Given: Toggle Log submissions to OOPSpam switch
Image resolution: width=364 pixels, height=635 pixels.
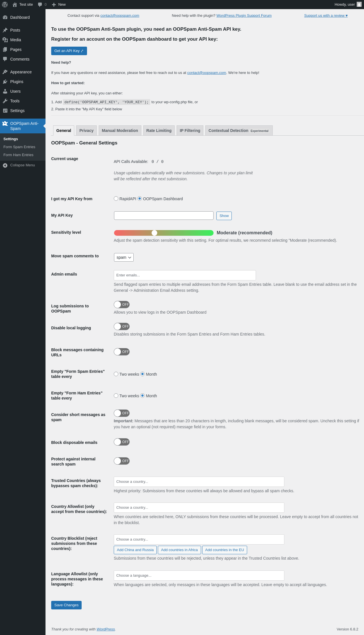Looking at the screenshot, I should [122, 305].
